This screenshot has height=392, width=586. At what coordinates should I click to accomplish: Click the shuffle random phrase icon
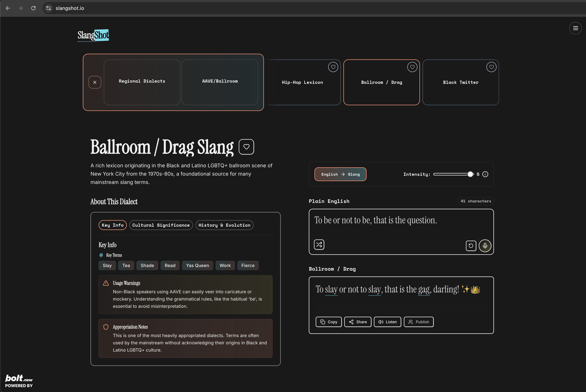319,245
